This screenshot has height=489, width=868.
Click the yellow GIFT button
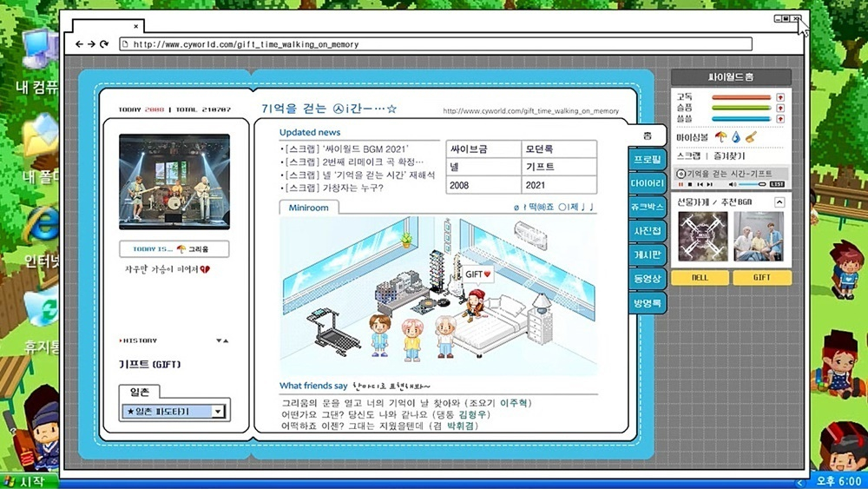[x=762, y=277]
